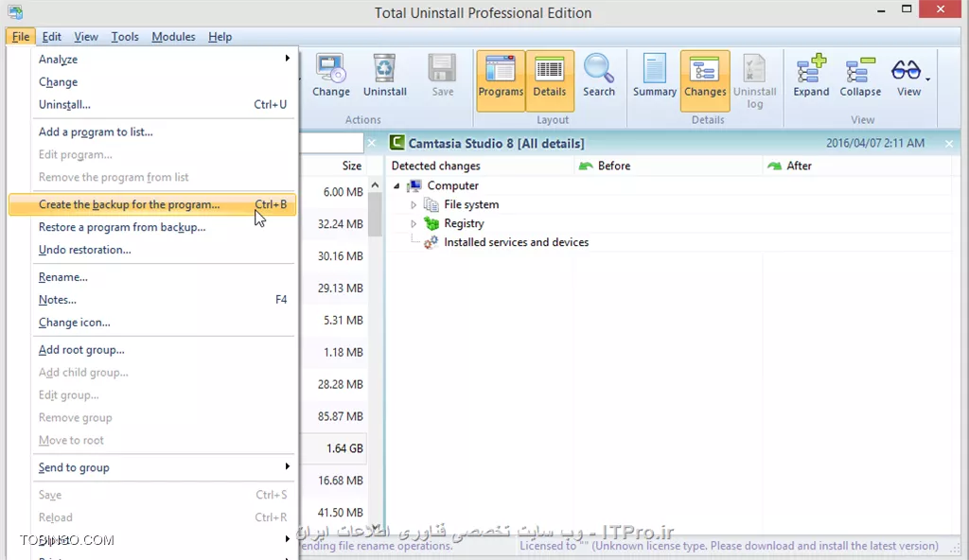Select Undo restoration menu entry

click(x=152, y=250)
